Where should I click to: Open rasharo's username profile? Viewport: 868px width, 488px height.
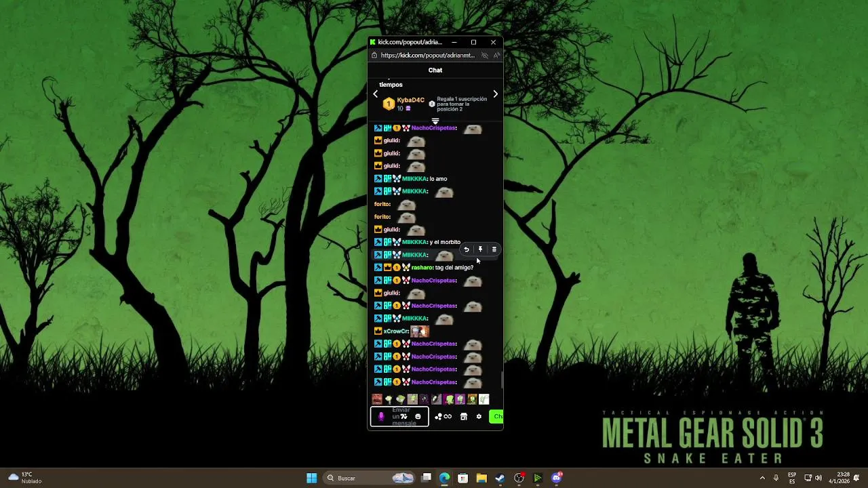click(x=422, y=268)
